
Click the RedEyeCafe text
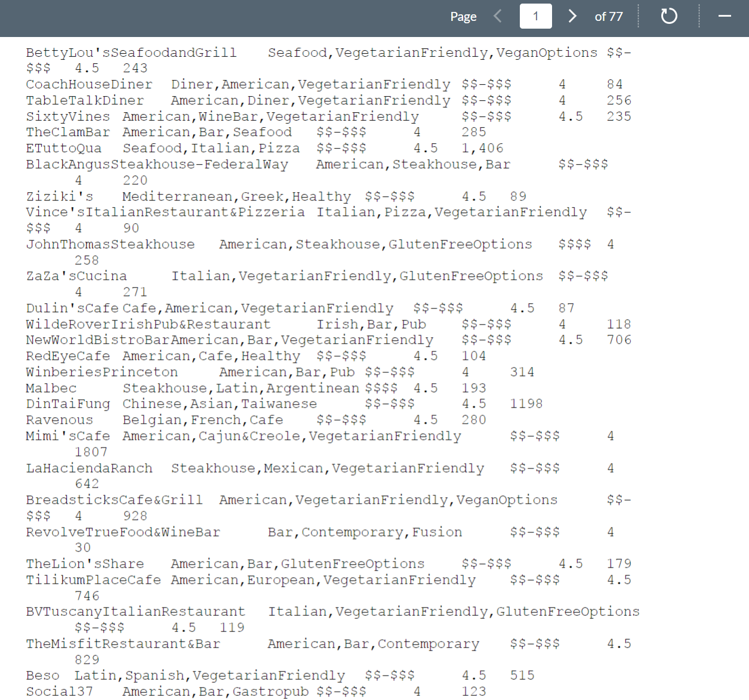coord(67,356)
